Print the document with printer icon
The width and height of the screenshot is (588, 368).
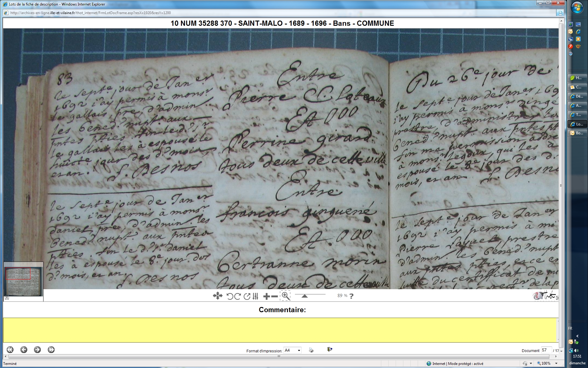pos(311,350)
